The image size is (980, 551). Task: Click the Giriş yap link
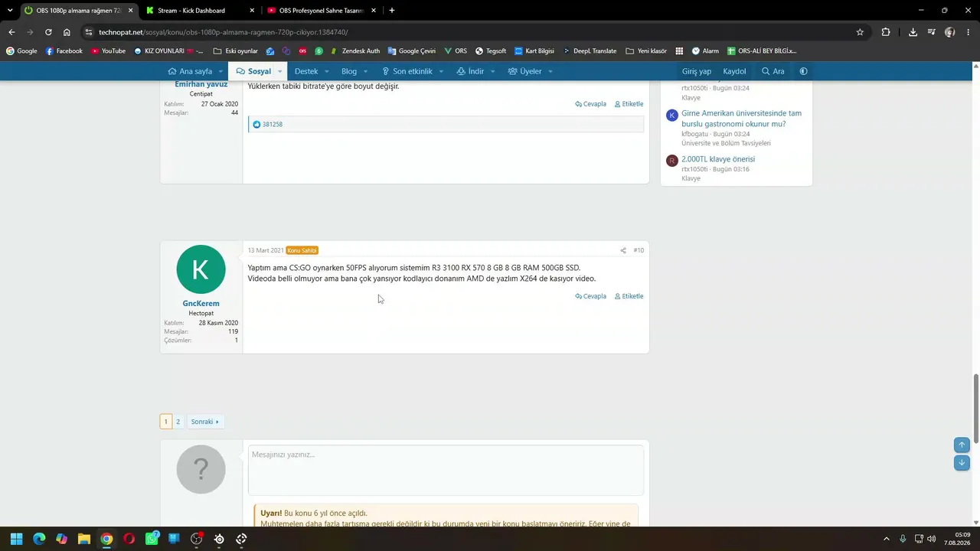[697, 71]
